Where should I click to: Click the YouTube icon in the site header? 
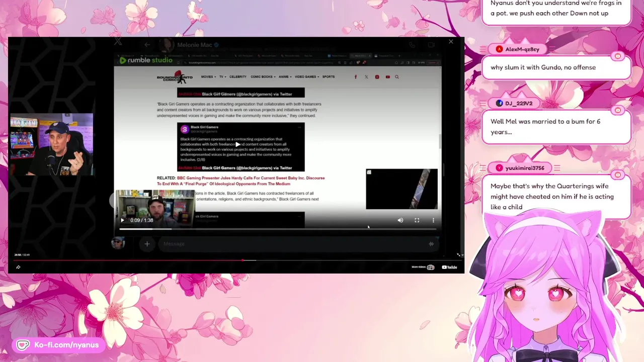click(387, 77)
